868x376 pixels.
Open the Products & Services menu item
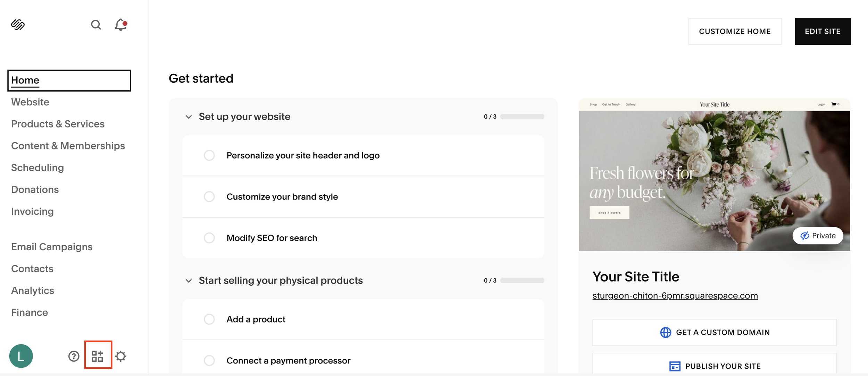(x=58, y=124)
